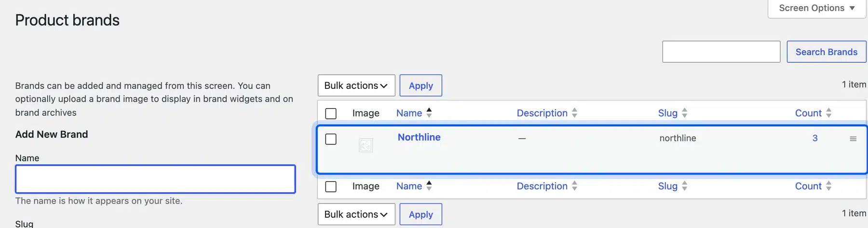Click the bottom Apply button

(x=421, y=214)
